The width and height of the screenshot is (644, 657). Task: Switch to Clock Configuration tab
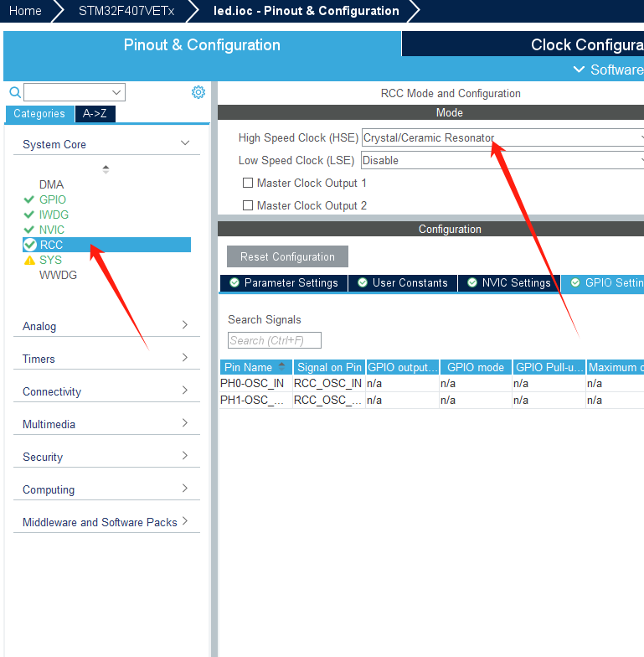click(x=523, y=44)
